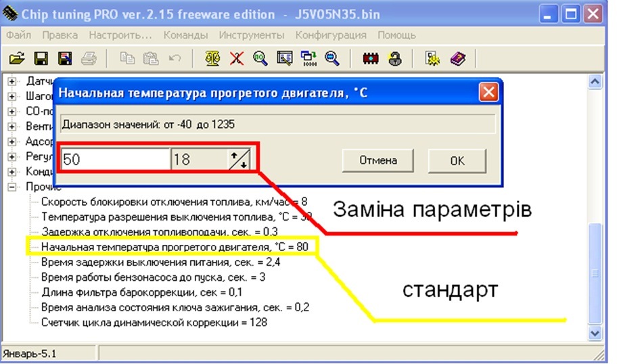Viewport: 619px width, 364px height.
Task: Click the Copy toolbar icon
Action: tap(127, 58)
